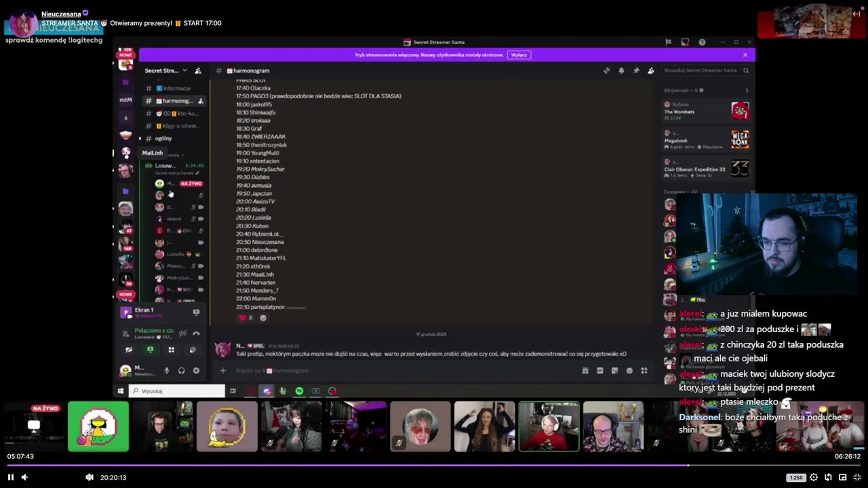Click the NOWE unread indicator at bottom

coord(125,294)
